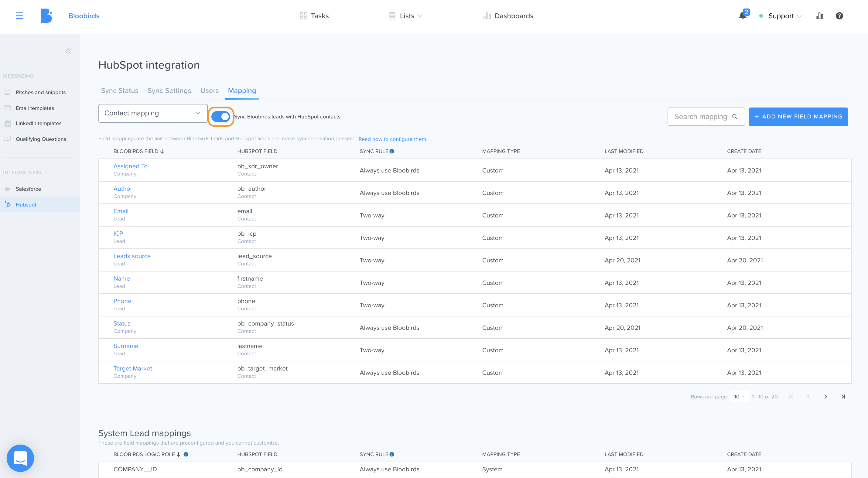
Task: Open the Assigned To field mapping
Action: point(130,166)
